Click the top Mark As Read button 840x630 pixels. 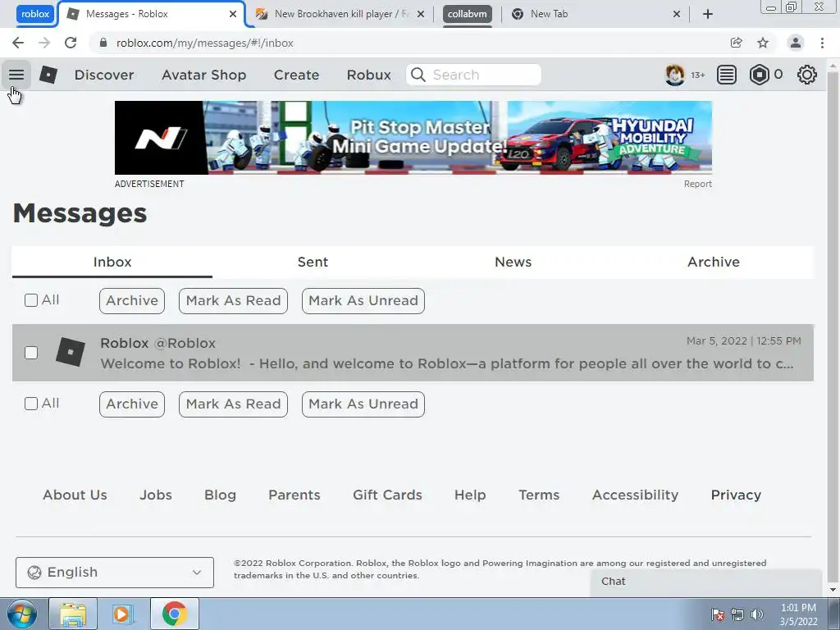click(233, 300)
